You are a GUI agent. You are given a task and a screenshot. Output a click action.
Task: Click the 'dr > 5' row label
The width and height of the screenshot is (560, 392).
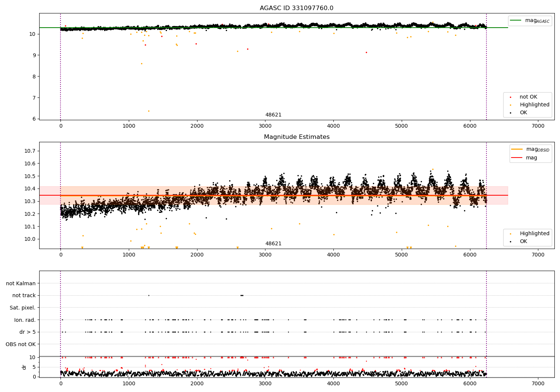coord(28,332)
